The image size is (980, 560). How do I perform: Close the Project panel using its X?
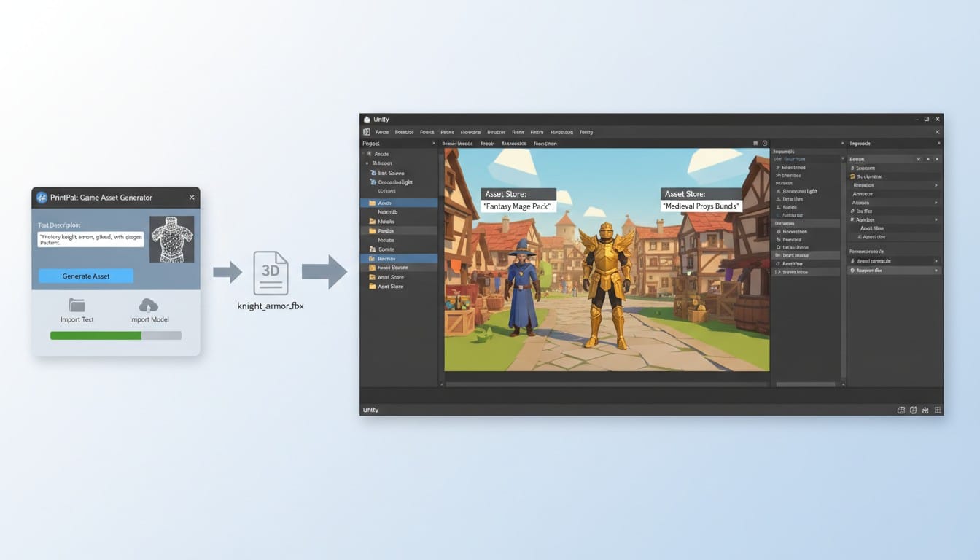pos(433,144)
